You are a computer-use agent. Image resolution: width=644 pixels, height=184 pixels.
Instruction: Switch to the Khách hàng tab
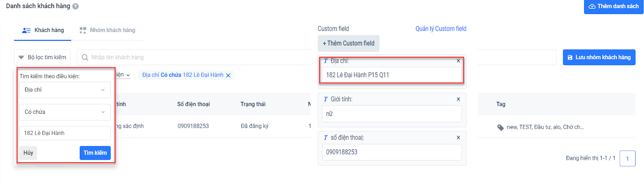tap(43, 30)
